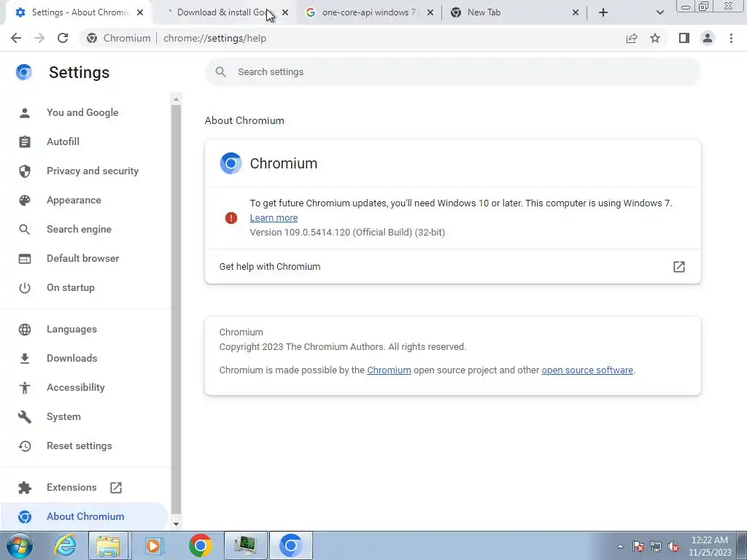Open the profile avatar button
The image size is (747, 560).
[708, 38]
